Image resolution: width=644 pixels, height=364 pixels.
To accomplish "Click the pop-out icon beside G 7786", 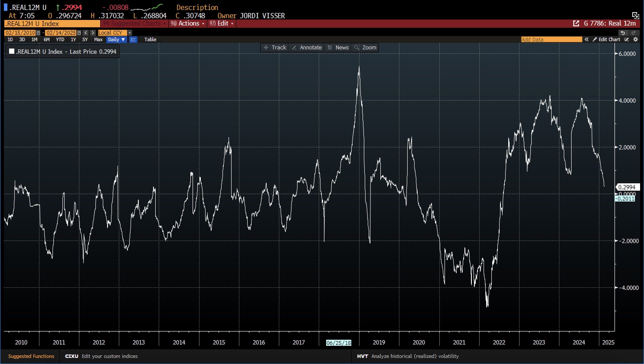I will click(576, 23).
